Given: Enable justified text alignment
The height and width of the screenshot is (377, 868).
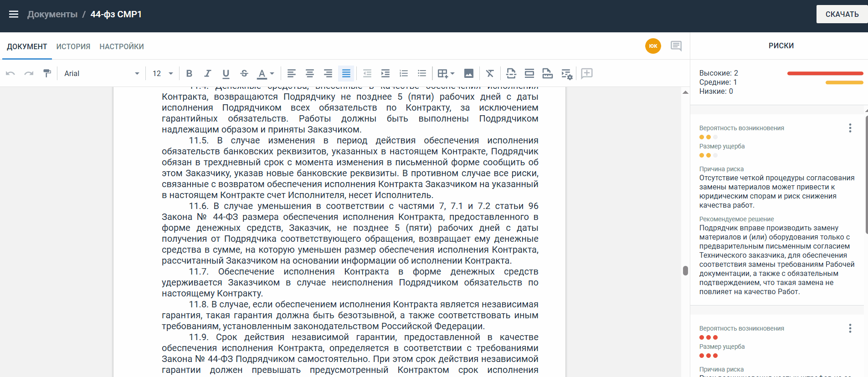Looking at the screenshot, I should (346, 73).
